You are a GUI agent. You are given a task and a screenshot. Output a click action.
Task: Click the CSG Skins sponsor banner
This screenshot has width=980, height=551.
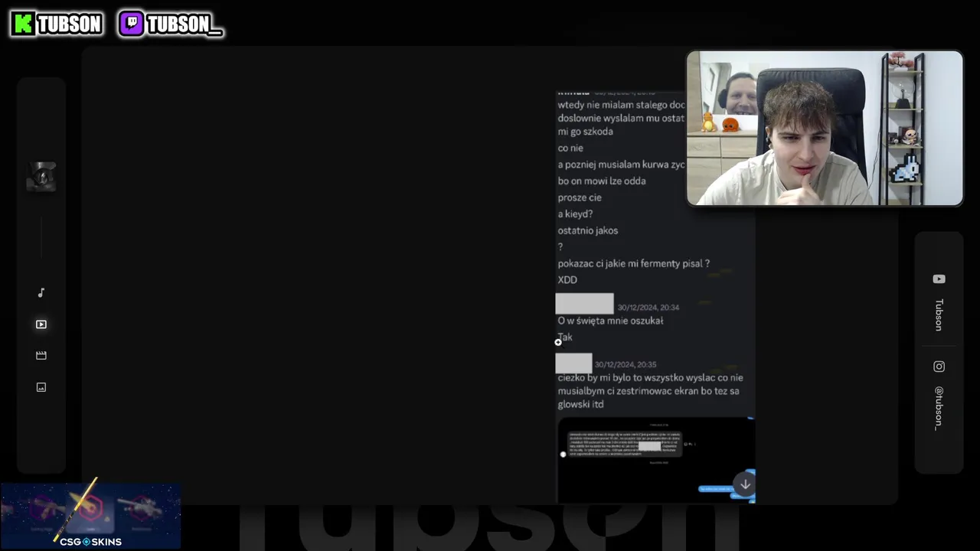90,516
